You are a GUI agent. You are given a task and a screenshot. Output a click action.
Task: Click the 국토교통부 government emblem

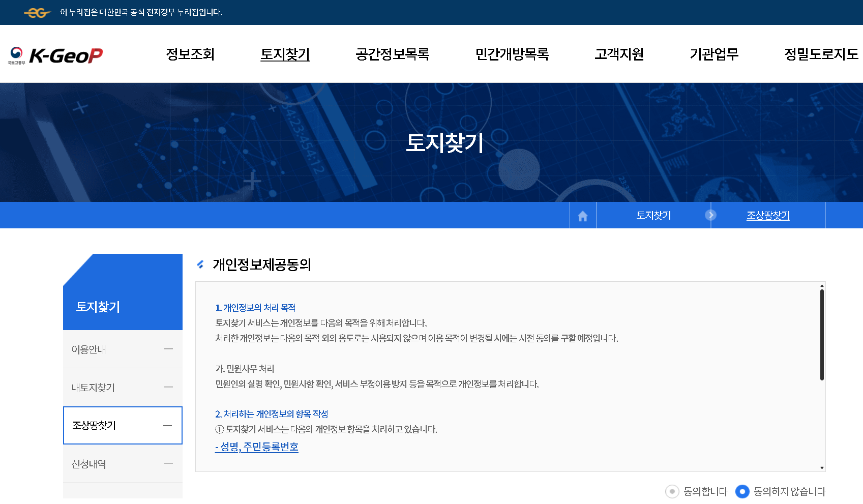pos(17,54)
